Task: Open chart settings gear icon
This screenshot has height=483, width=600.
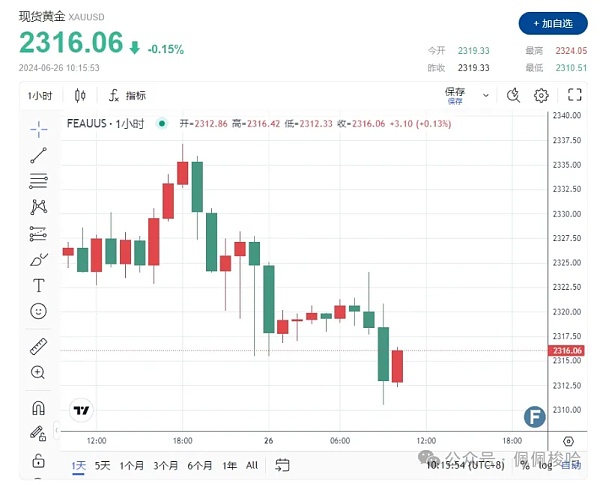Action: tap(541, 95)
